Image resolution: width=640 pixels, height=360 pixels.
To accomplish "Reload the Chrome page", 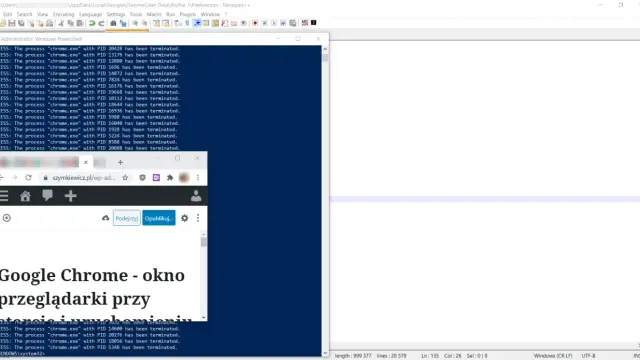I will [x=28, y=178].
